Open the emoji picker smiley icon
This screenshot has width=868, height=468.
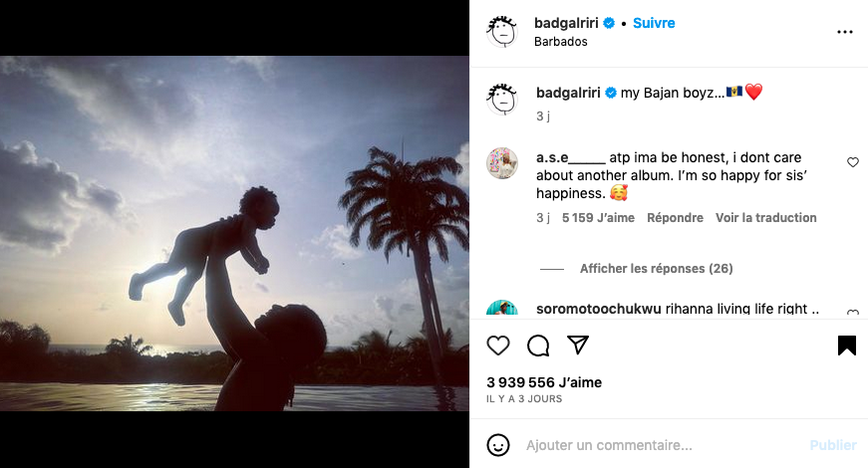[x=498, y=445]
